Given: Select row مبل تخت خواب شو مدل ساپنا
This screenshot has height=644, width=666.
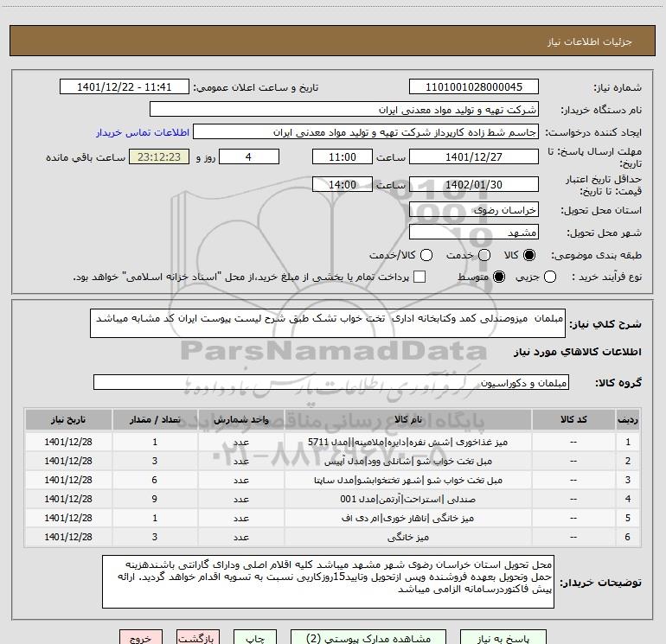Looking at the screenshot, I should click(333, 480).
